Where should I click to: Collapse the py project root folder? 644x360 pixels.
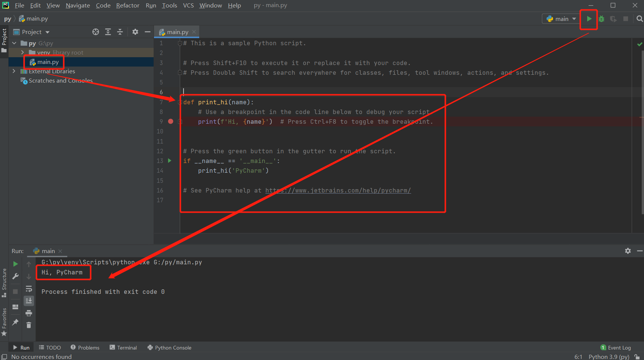[x=14, y=43]
